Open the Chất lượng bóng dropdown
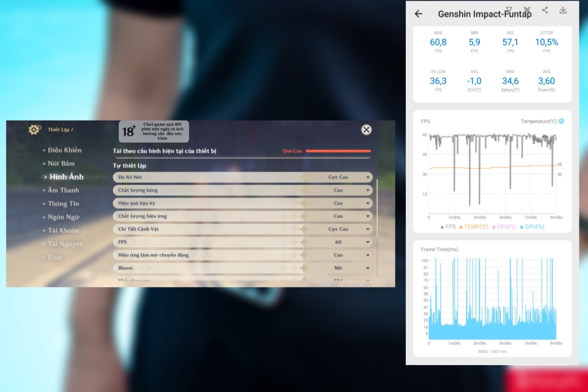 click(x=243, y=190)
